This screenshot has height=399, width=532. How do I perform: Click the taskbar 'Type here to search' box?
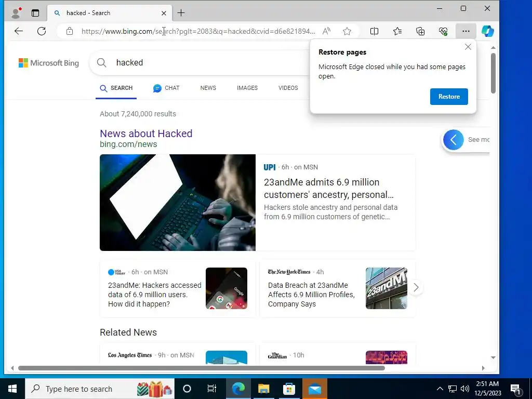pyautogui.click(x=100, y=389)
